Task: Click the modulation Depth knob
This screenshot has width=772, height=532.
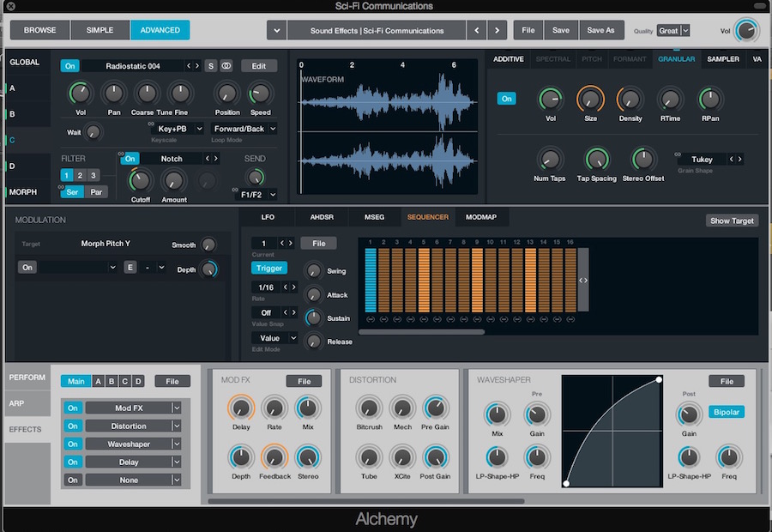Action: click(208, 269)
